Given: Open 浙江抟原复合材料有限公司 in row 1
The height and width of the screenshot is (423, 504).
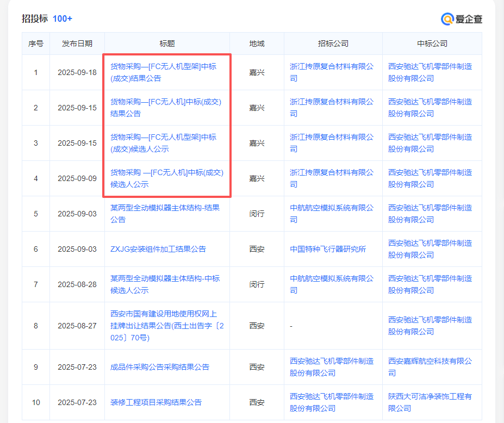Looking at the screenshot, I should [332, 72].
